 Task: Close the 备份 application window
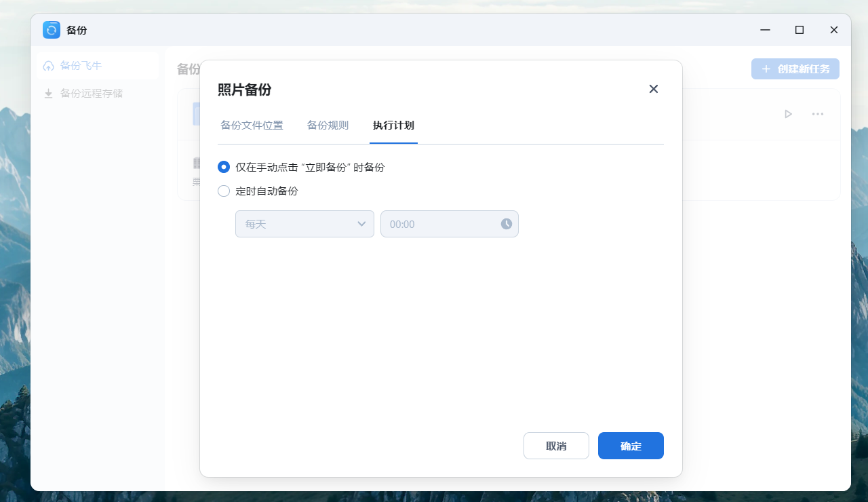[834, 30]
